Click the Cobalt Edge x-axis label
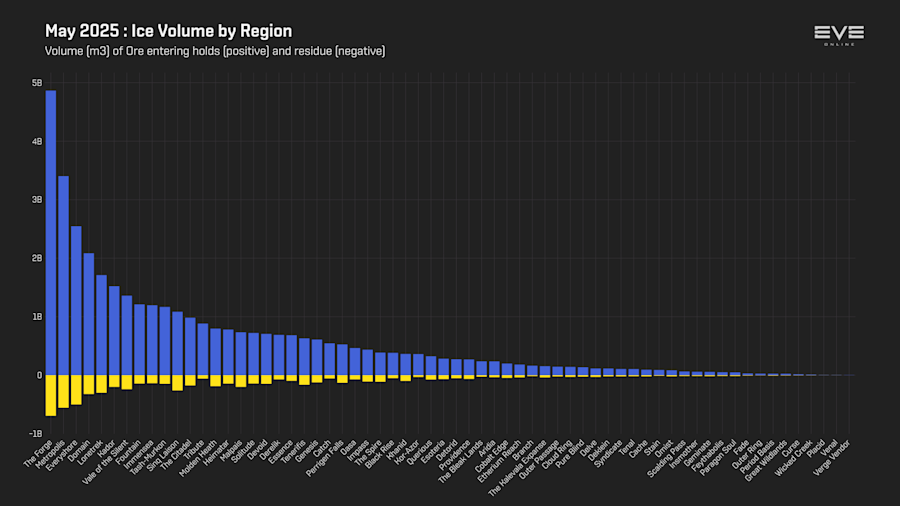This screenshot has height=506, width=900. (x=492, y=457)
